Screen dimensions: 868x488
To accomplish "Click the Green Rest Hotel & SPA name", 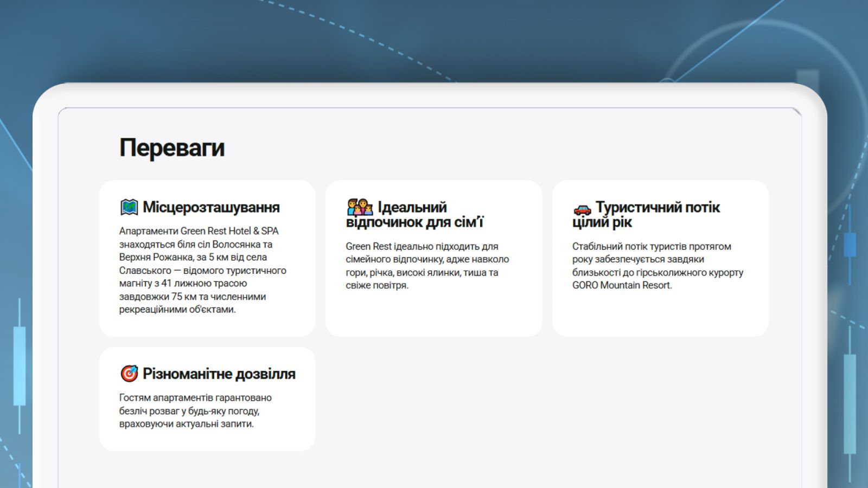I will click(x=229, y=231).
